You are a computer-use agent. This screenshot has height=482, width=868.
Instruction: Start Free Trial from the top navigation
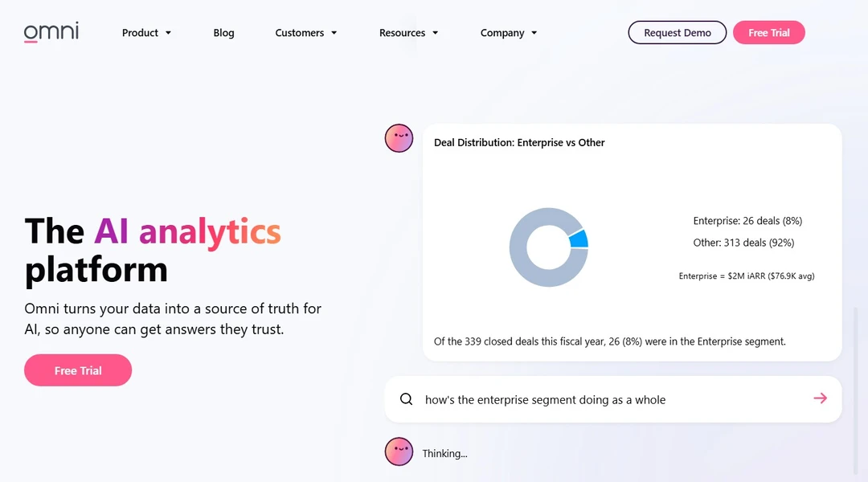(768, 33)
